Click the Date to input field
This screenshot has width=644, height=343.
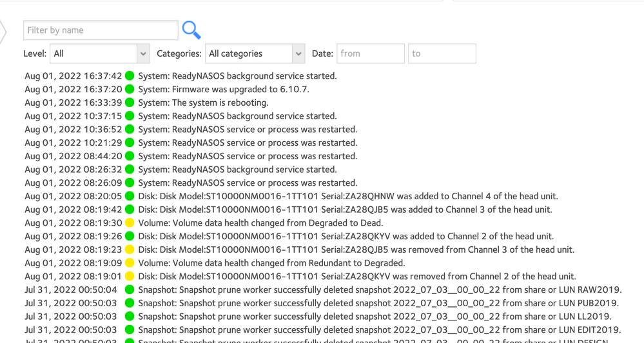coord(442,54)
